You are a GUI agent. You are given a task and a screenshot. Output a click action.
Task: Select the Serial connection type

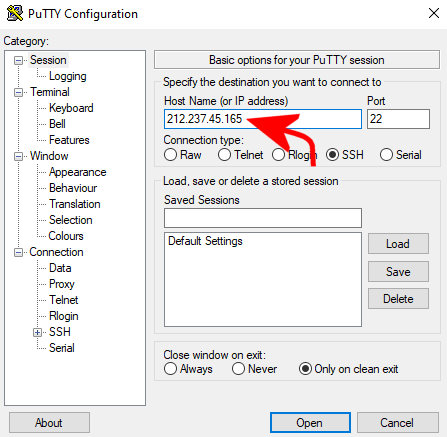click(x=386, y=155)
